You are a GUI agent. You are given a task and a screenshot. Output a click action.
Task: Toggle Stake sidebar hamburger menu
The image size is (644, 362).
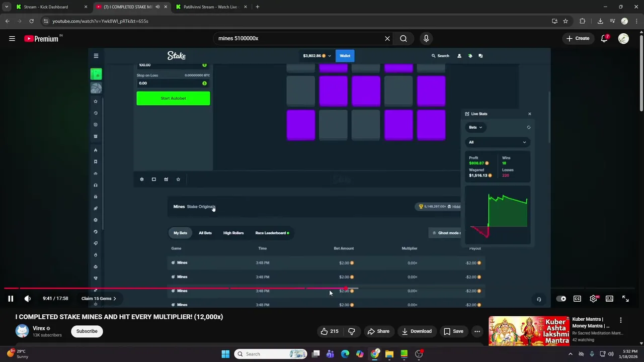click(96, 56)
